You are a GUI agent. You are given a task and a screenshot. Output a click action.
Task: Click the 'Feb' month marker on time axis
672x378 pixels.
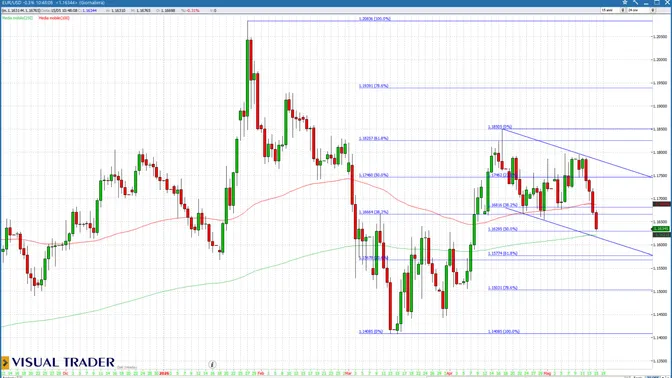[261, 373]
